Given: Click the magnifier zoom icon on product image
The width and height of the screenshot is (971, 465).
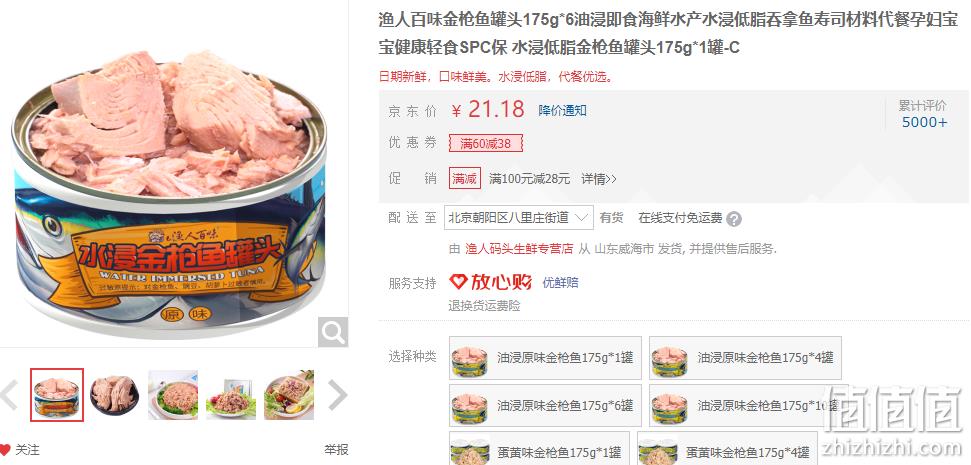Looking at the screenshot, I should click(333, 332).
